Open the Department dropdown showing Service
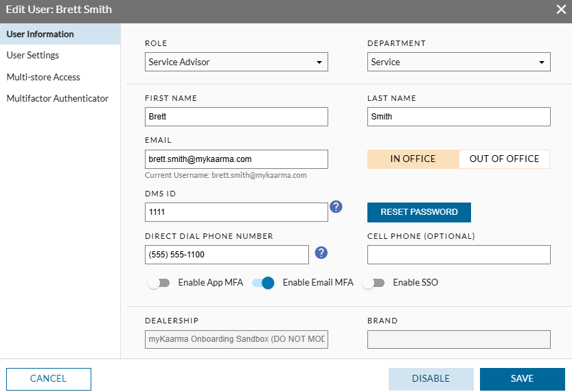 (459, 62)
